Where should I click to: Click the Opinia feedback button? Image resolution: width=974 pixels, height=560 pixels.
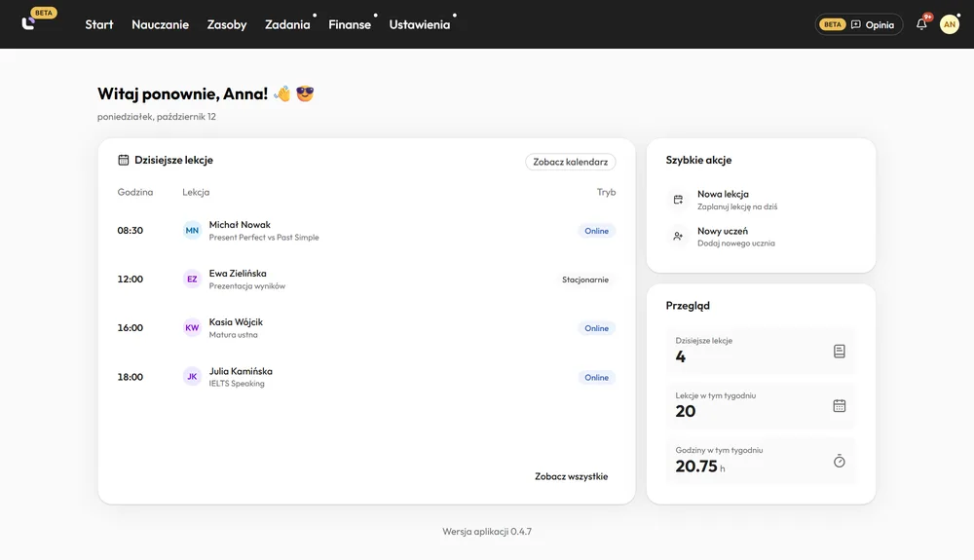(x=858, y=24)
